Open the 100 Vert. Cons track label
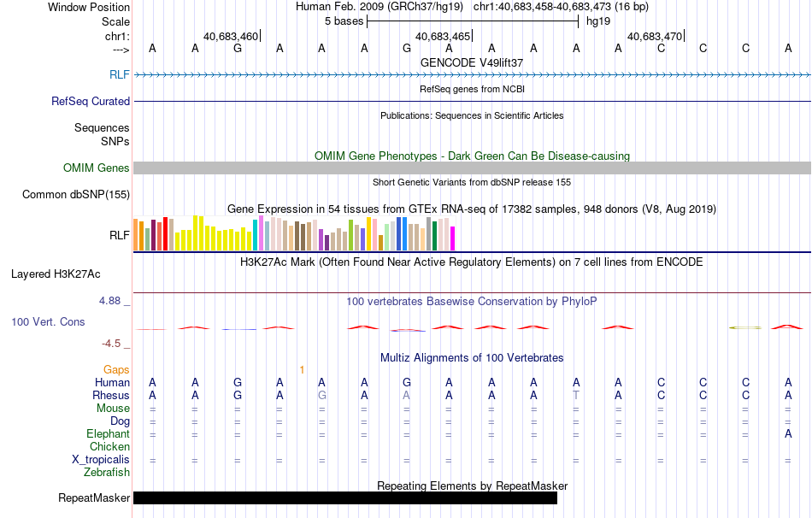 48,321
